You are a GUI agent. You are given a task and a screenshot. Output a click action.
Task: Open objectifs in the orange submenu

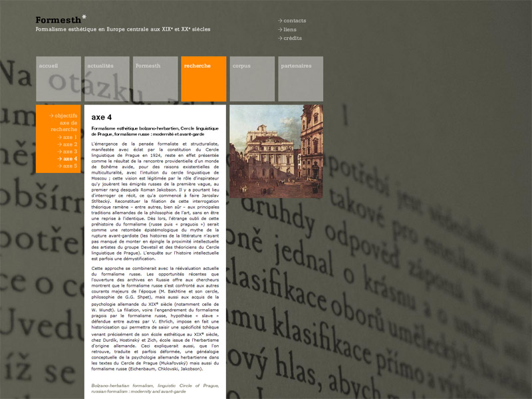click(63, 116)
